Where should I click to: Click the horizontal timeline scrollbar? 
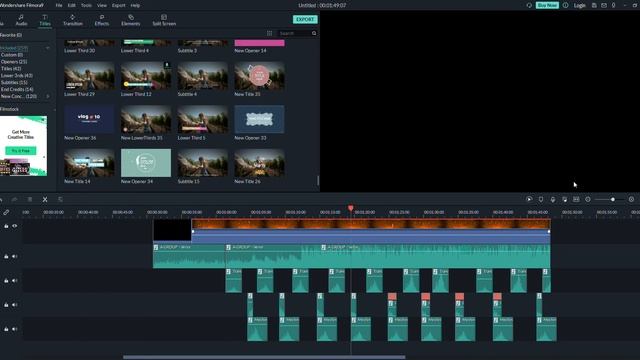[x=264, y=357]
